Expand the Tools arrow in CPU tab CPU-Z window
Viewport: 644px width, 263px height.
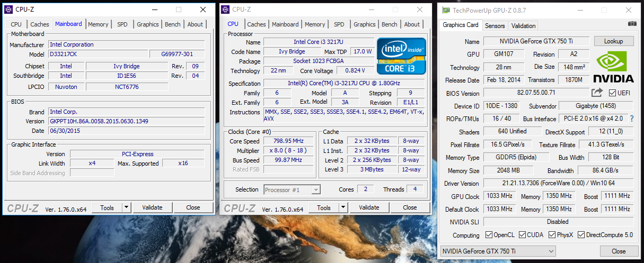click(343, 207)
